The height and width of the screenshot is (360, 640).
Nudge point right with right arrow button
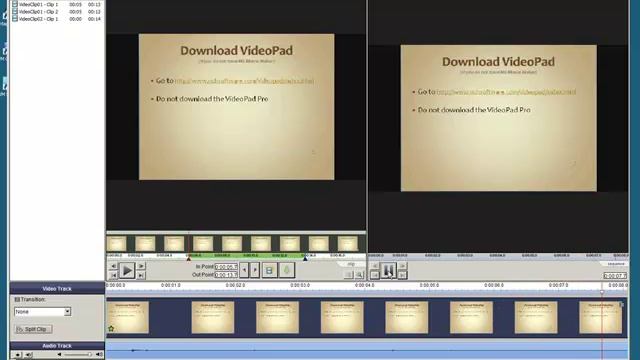coord(255,270)
